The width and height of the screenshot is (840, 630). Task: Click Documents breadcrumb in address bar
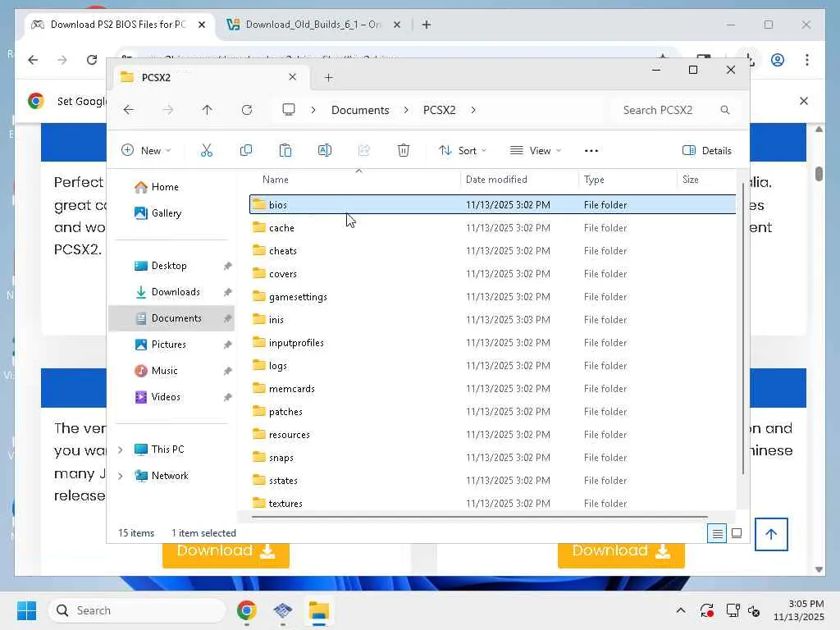[x=360, y=110]
